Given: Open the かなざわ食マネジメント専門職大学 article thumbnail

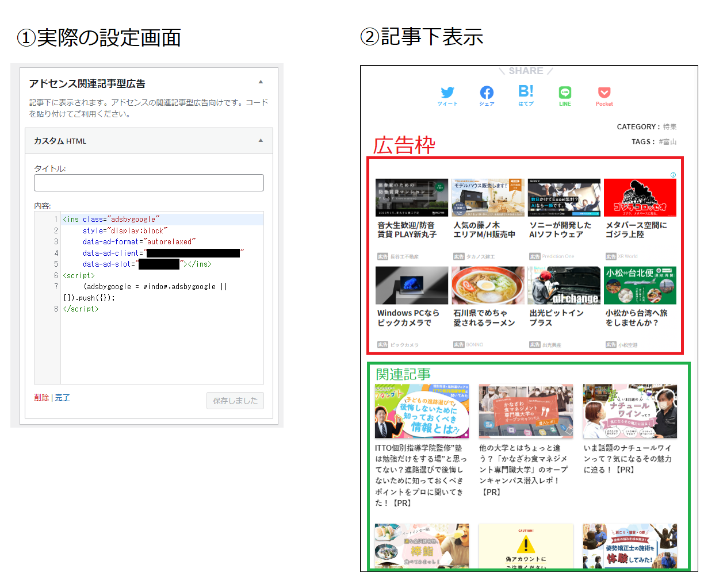Looking at the screenshot, I should tap(526, 411).
